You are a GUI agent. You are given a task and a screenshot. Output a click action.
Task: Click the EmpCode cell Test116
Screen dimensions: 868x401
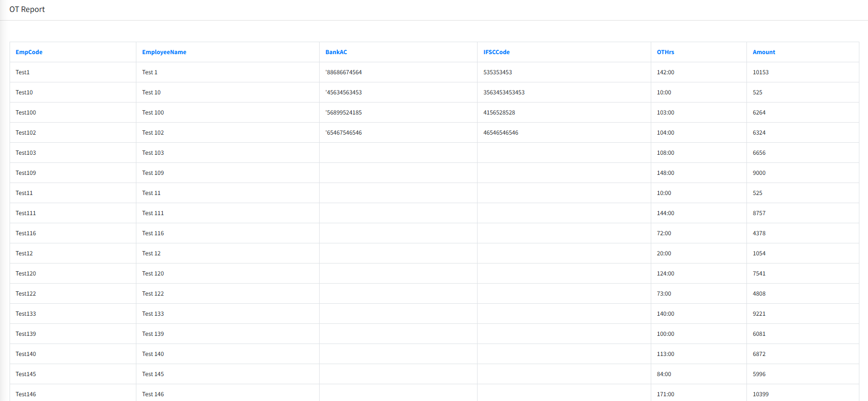coord(26,233)
